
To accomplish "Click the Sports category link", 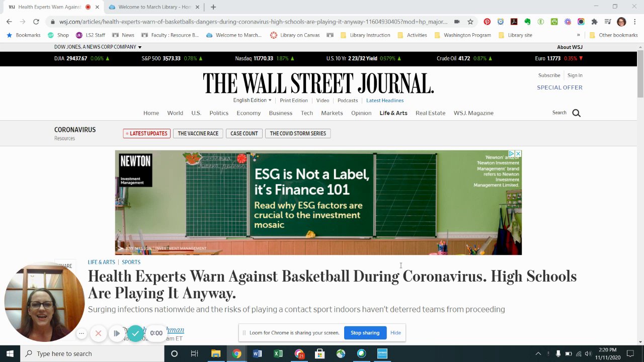I will tap(131, 262).
